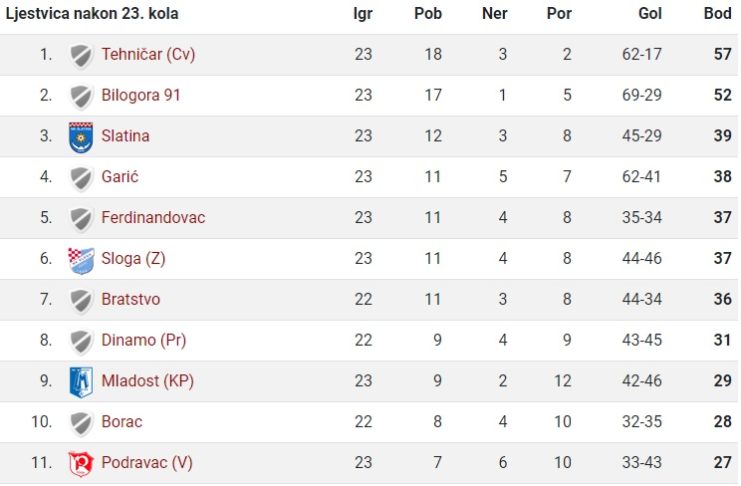Screen dimensions: 741x486
Task: Open the Mladost (KP) team link
Action: click(x=147, y=381)
